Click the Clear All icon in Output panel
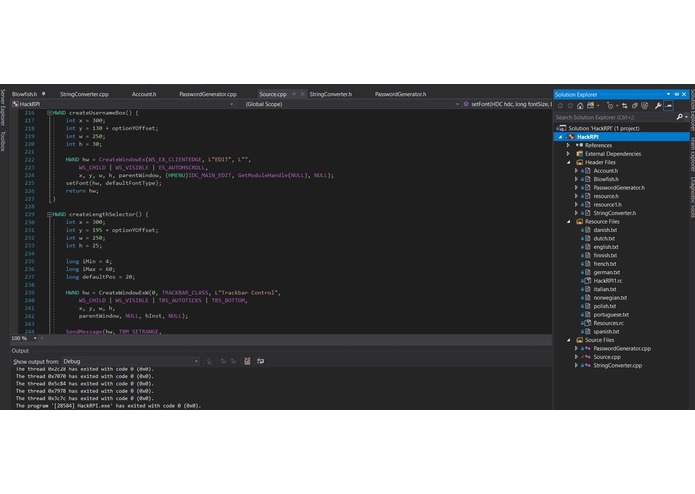 [x=247, y=361]
